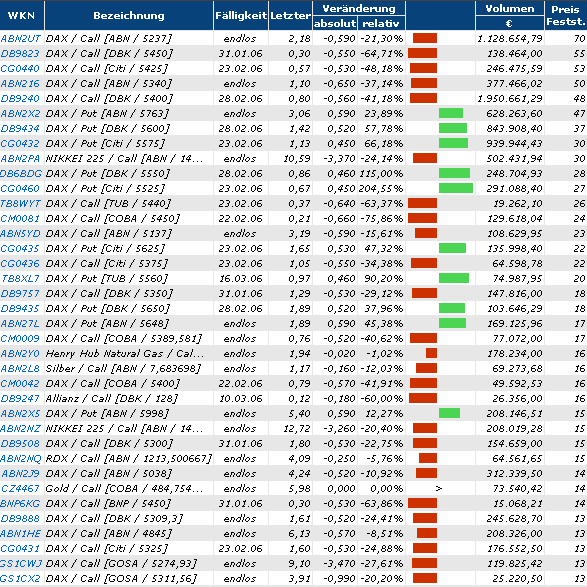Image resolution: width=587 pixels, height=587 pixels.
Task: Click the relative change value -75,86%
Action: [x=382, y=218]
